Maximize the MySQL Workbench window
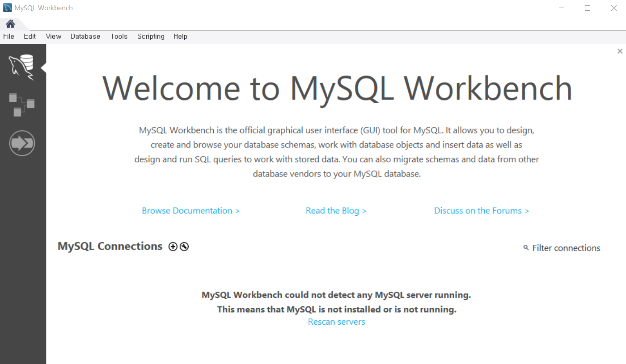Screen dimensions: 626x364 [x=588, y=8]
